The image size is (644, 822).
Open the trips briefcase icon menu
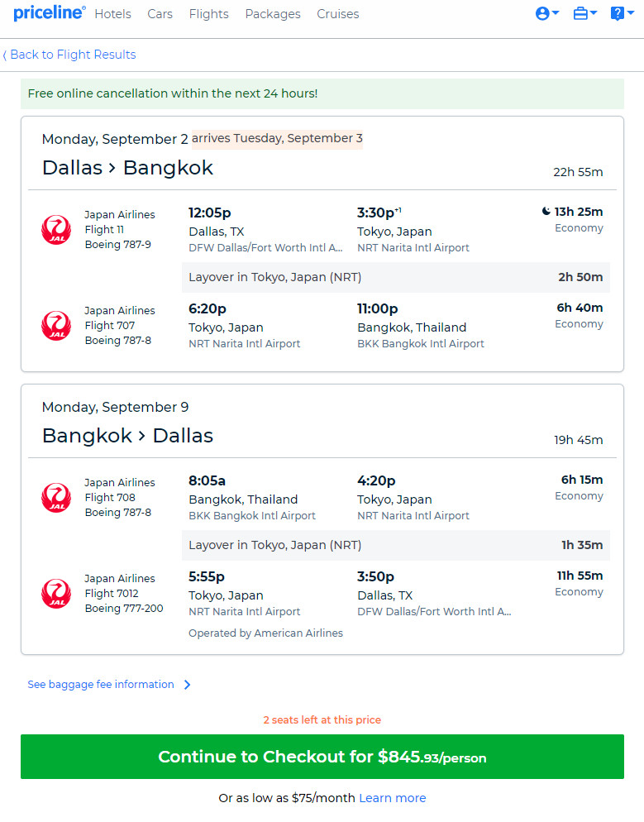580,13
